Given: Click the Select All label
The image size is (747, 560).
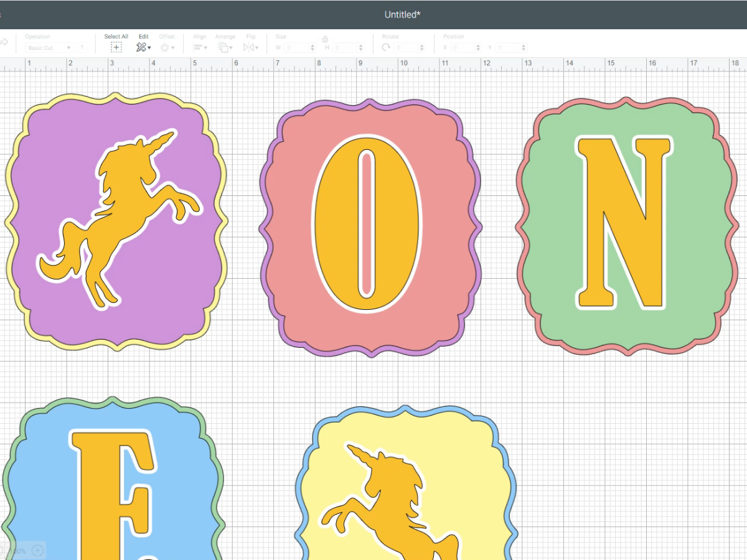Looking at the screenshot, I should coord(116,36).
